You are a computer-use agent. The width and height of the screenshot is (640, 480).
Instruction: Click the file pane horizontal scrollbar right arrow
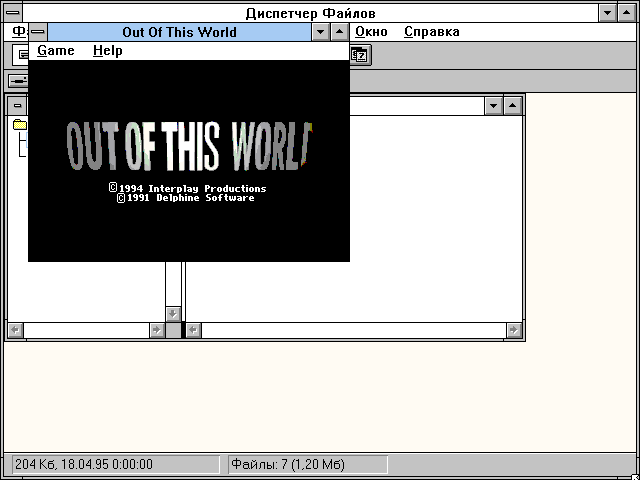(514, 330)
